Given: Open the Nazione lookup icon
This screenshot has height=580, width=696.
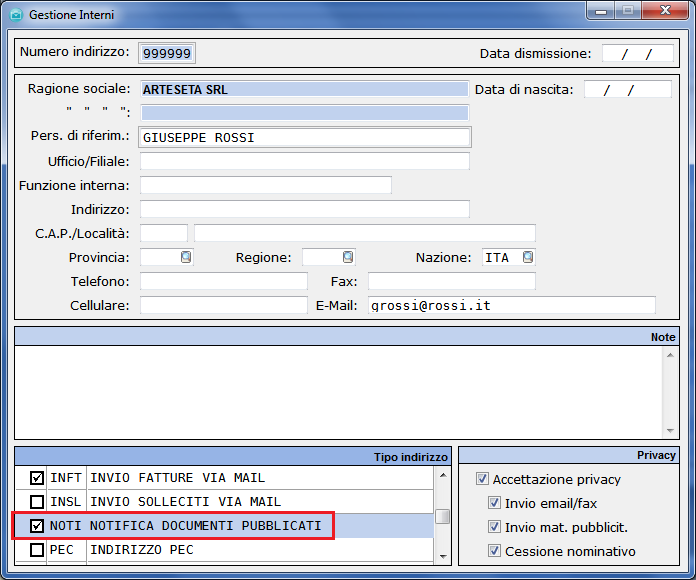Looking at the screenshot, I should click(527, 257).
